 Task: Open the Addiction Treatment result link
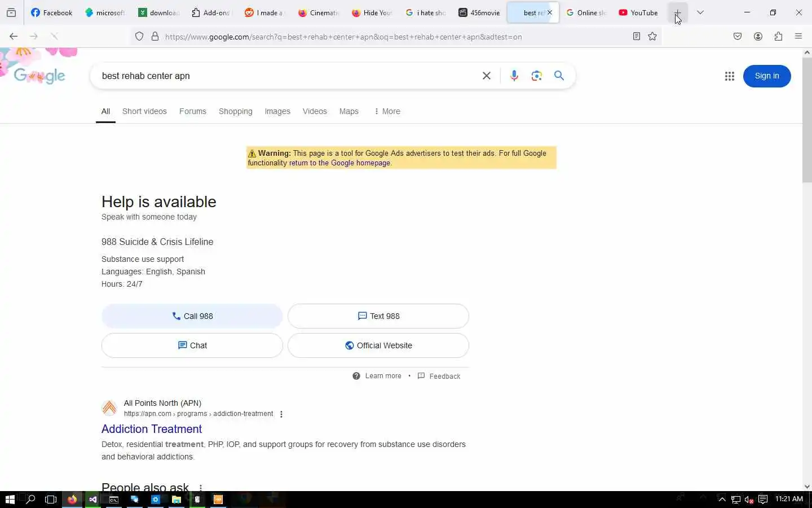click(x=152, y=429)
